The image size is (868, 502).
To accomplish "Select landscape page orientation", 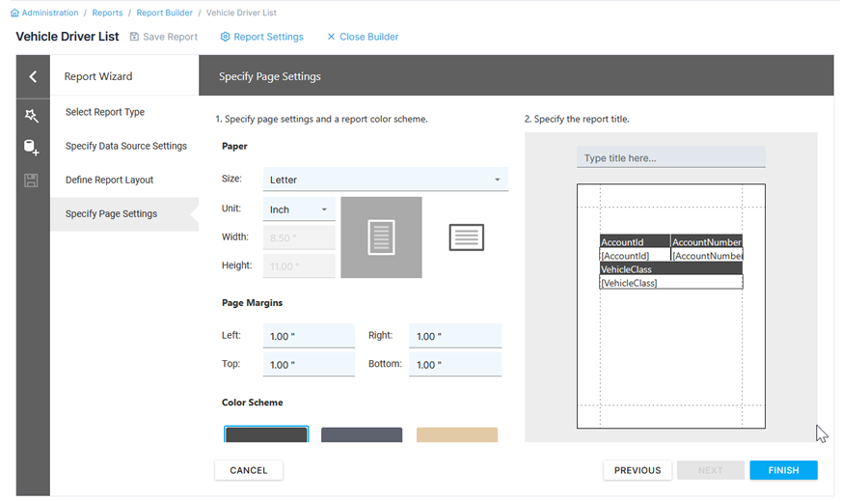I will click(x=466, y=237).
